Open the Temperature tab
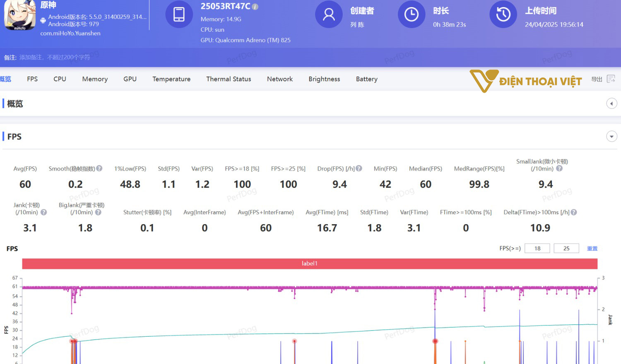 click(171, 79)
